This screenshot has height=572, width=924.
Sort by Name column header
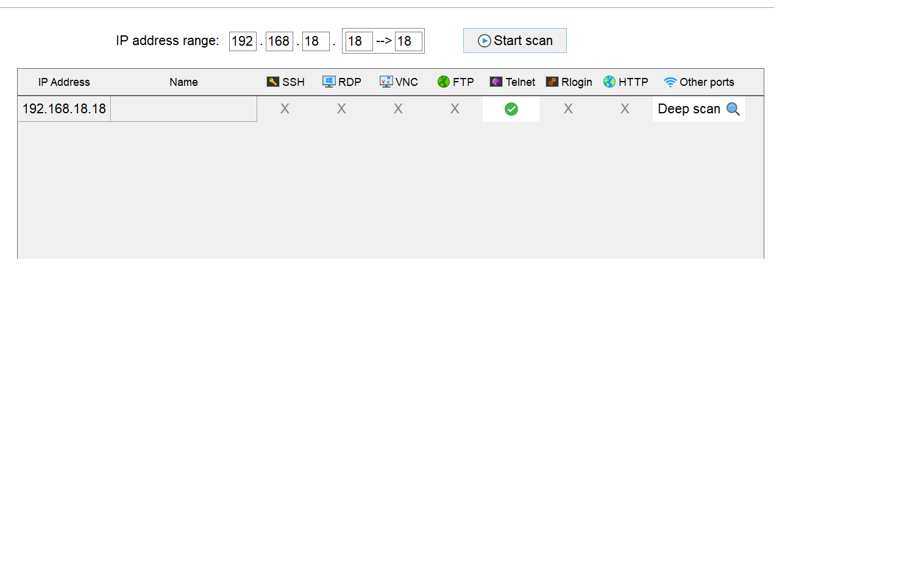(183, 82)
